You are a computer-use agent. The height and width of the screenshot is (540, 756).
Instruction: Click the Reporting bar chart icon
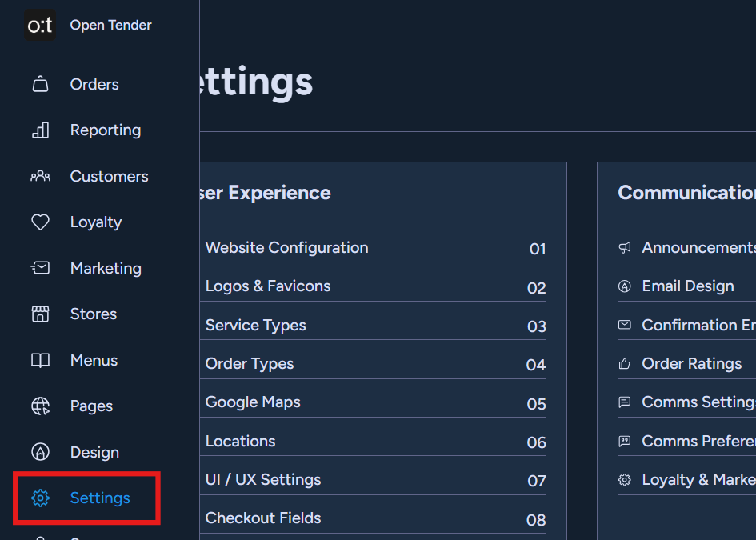(40, 130)
